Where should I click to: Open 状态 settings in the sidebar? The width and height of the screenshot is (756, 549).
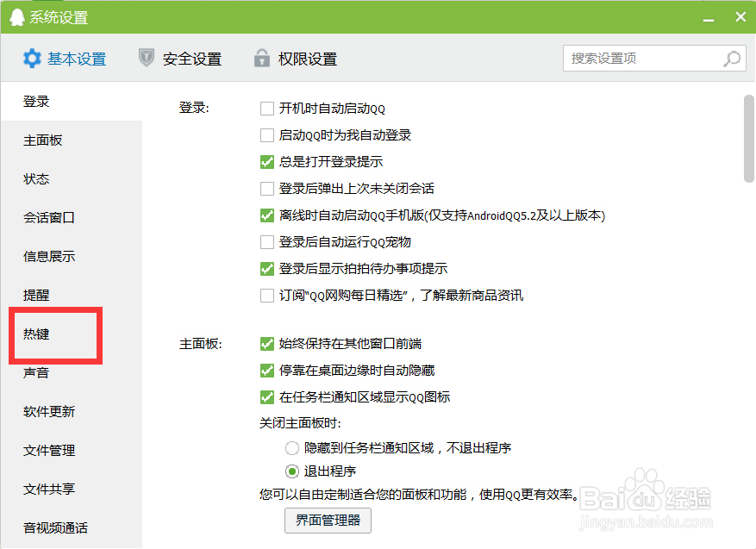click(x=72, y=178)
